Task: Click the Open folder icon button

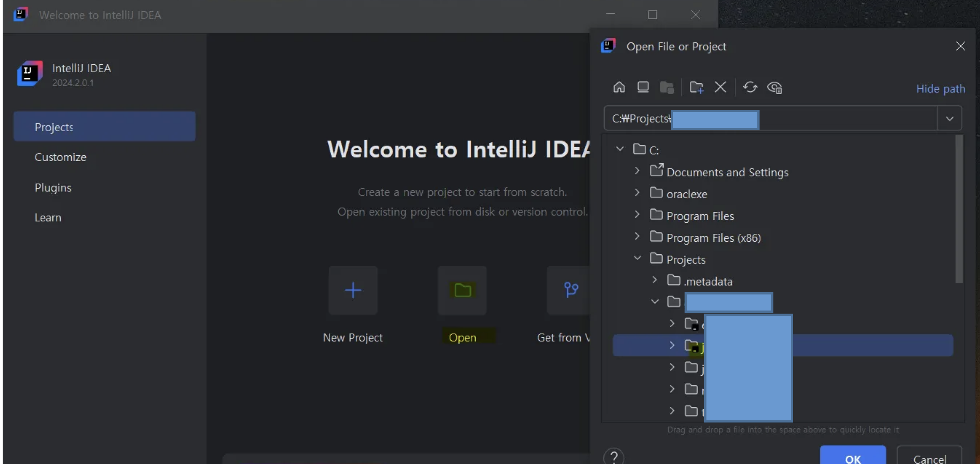Action: click(462, 290)
